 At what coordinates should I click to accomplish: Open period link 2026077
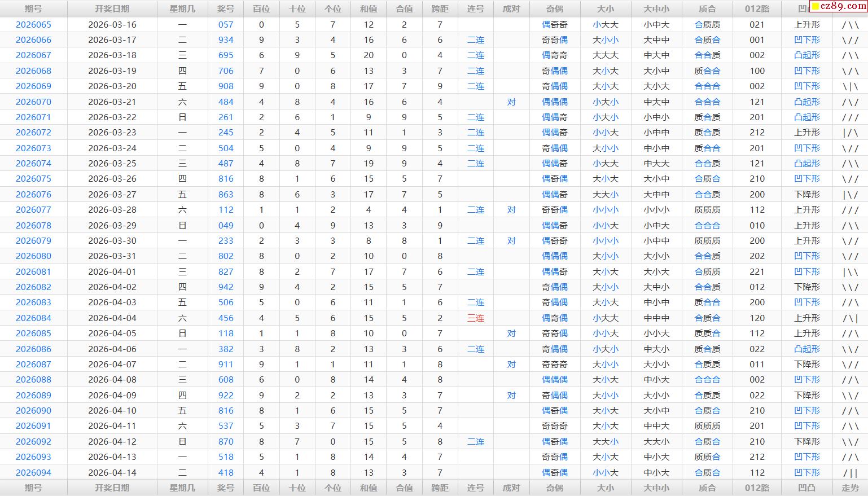click(x=33, y=210)
